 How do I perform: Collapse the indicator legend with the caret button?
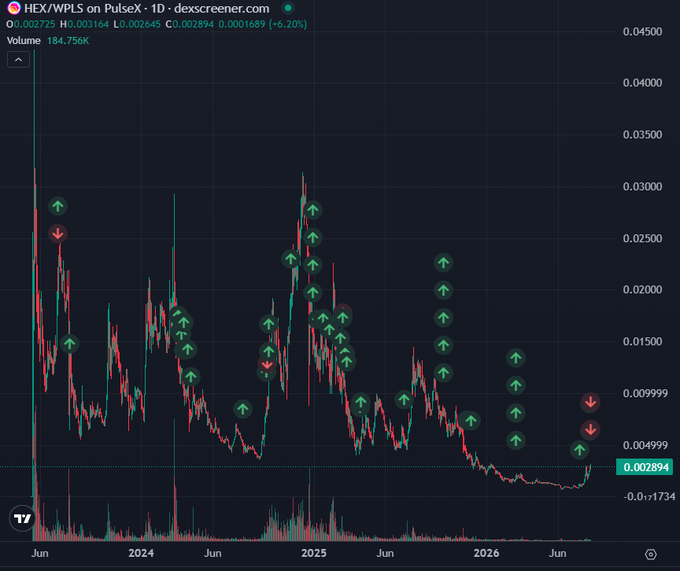click(18, 59)
